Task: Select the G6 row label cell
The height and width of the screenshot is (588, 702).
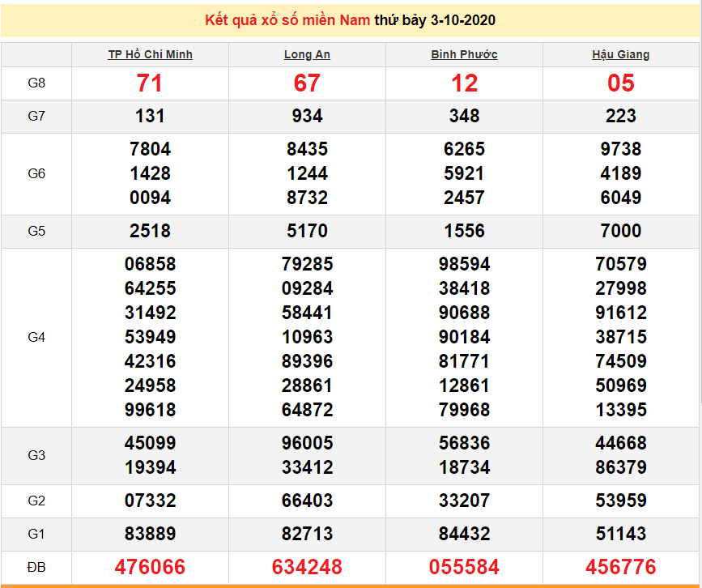Action: [x=36, y=173]
